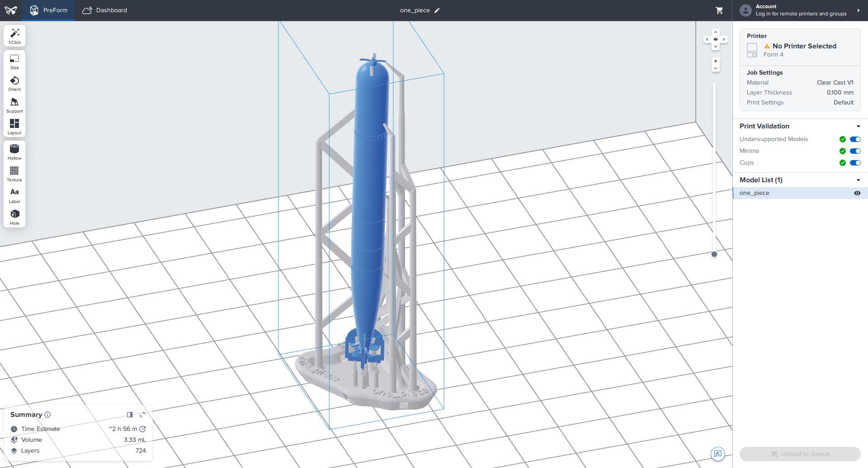Open the Support tool
This screenshot has width=868, height=468.
pos(14,105)
